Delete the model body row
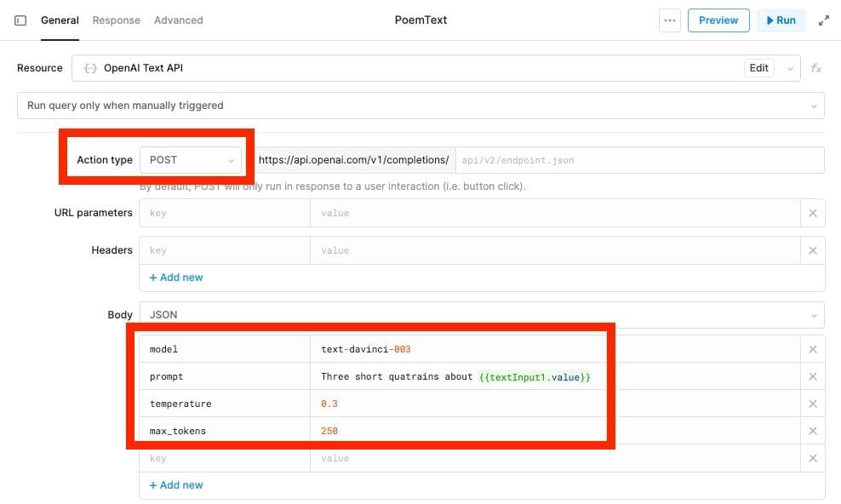This screenshot has height=504, width=841. [x=812, y=349]
